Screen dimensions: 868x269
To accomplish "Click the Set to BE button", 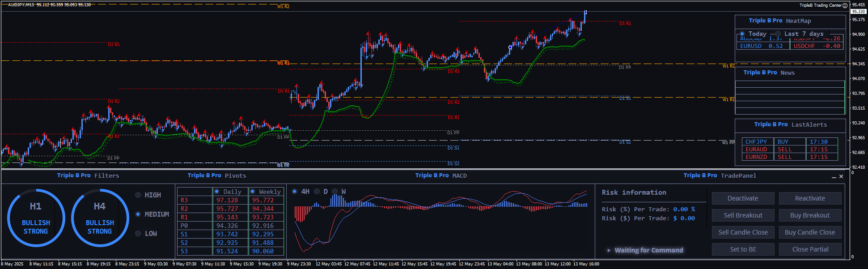I will point(743,249).
